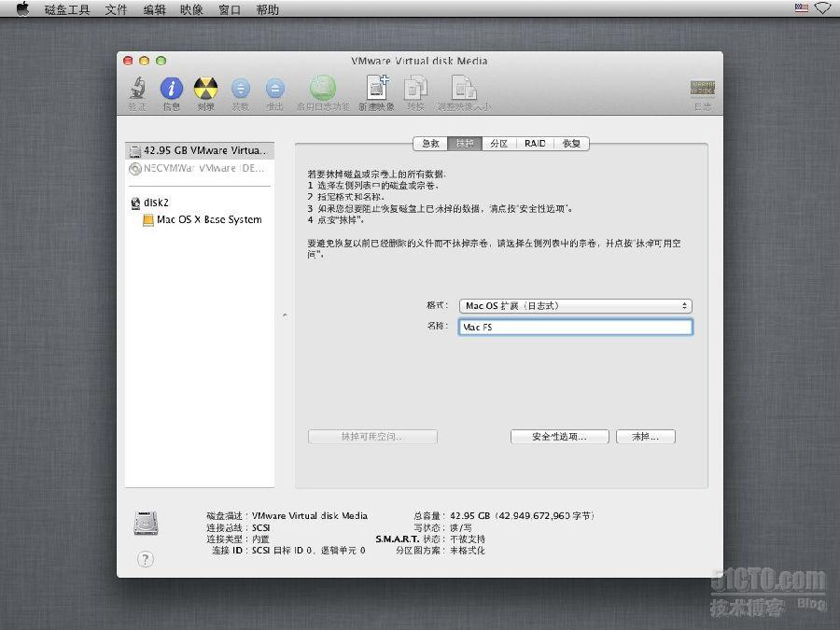Screen dimensions: 840x630
Task: Open the Window (窗口) menu
Action: point(230,9)
